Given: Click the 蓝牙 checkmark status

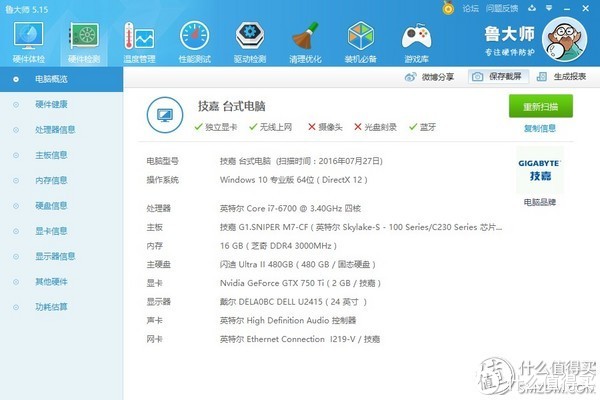Looking at the screenshot, I should [x=422, y=127].
